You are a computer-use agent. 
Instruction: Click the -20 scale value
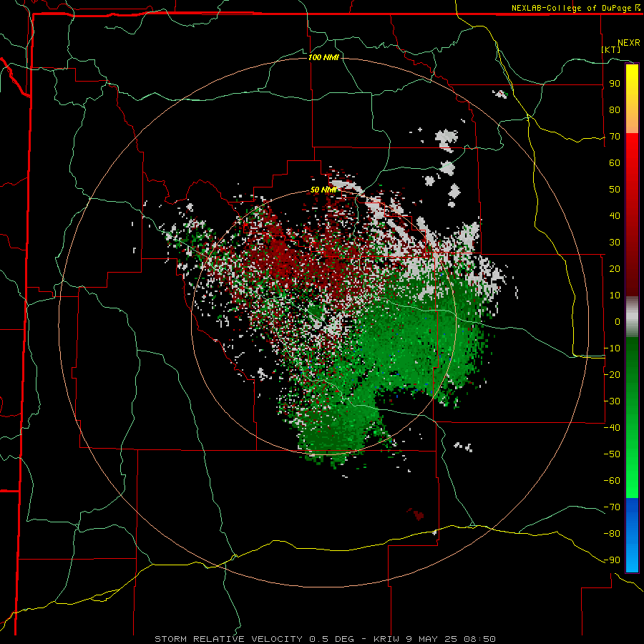612,375
